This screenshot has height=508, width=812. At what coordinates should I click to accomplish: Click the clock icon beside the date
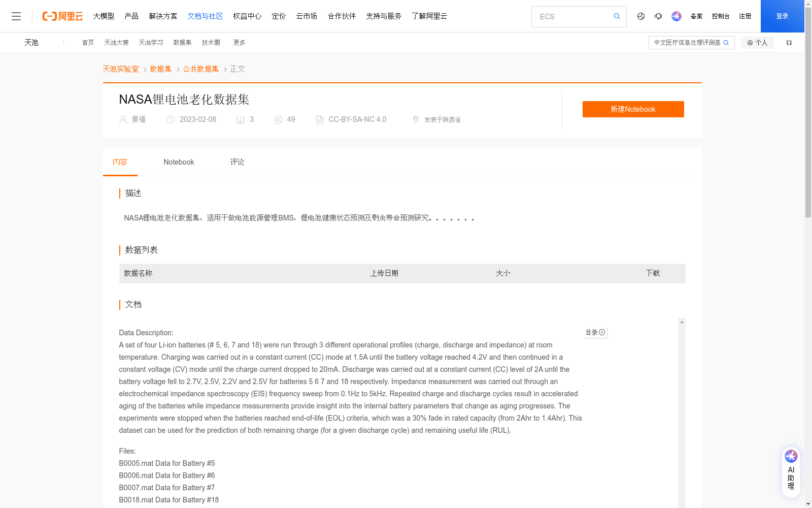tap(171, 120)
